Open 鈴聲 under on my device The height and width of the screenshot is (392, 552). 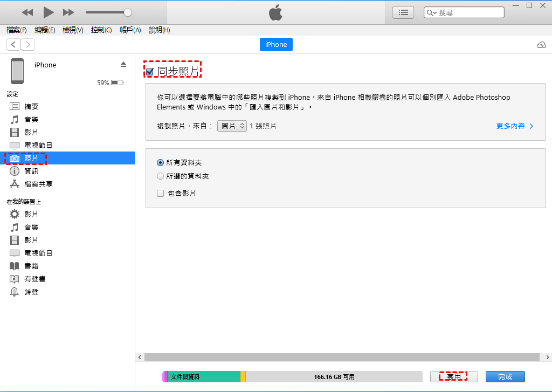pos(31,292)
